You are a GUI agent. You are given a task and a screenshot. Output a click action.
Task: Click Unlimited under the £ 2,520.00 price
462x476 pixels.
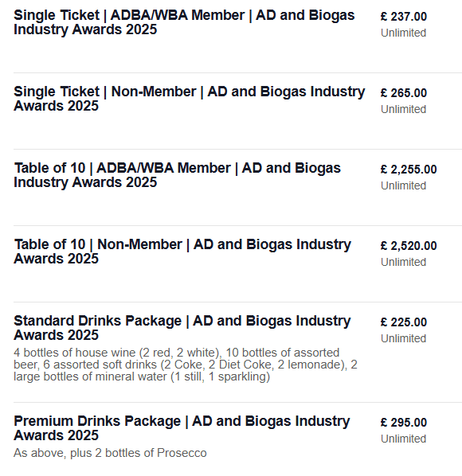point(403,263)
